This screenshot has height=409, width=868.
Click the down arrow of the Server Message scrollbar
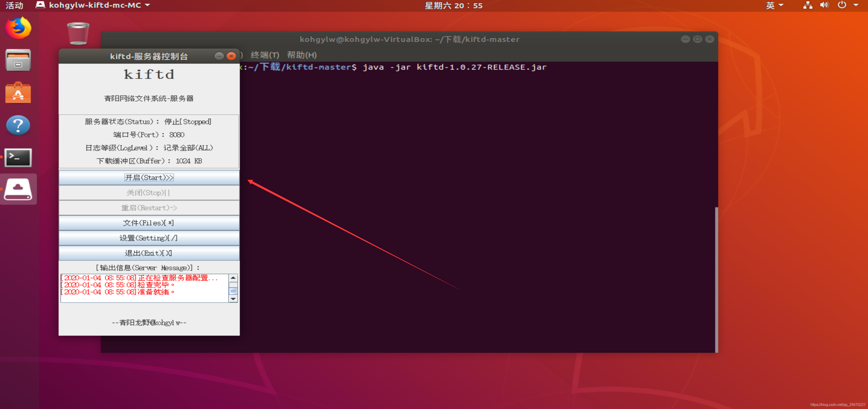(233, 299)
